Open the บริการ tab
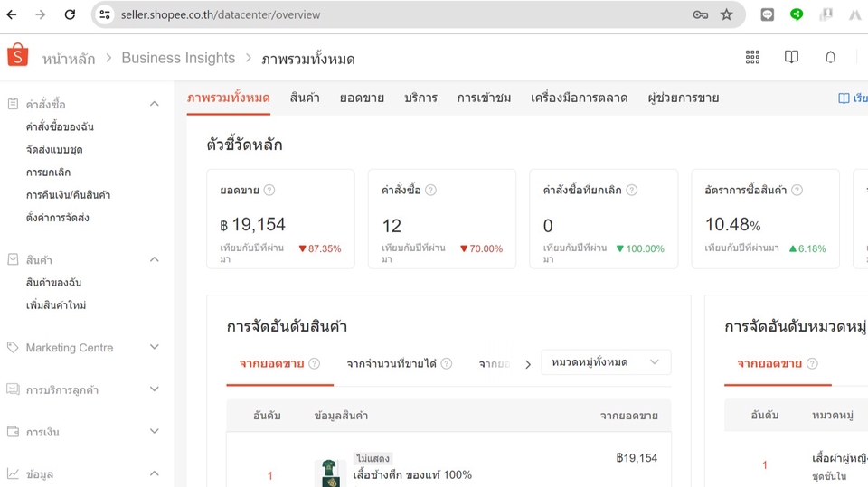 click(420, 98)
